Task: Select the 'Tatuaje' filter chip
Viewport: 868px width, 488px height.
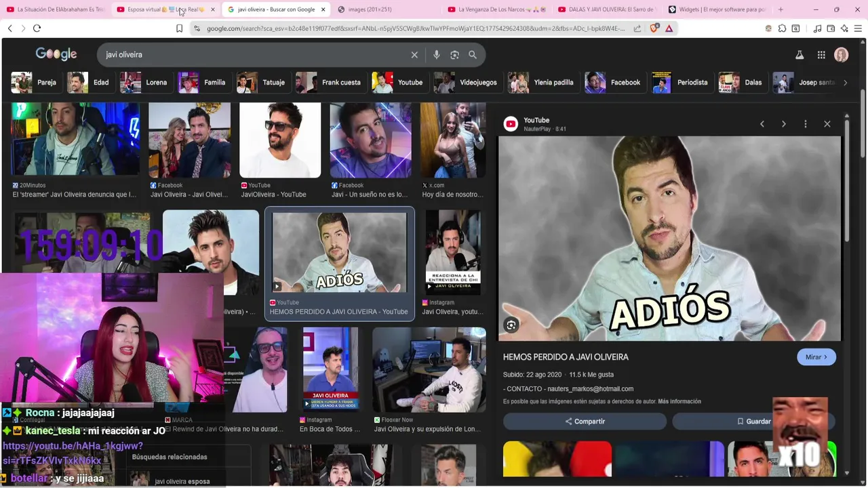Action: 262,83
